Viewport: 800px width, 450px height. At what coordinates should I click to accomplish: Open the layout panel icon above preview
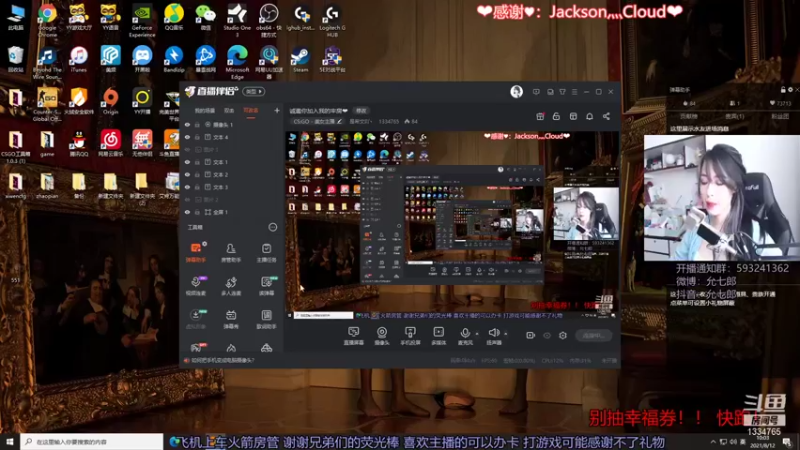pyautogui.click(x=573, y=116)
